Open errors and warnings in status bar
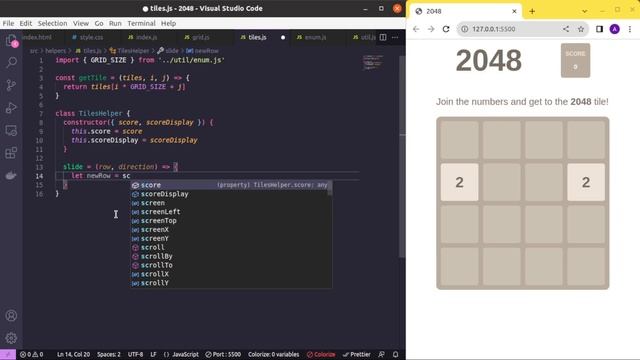The width and height of the screenshot is (640, 360). 31,354
